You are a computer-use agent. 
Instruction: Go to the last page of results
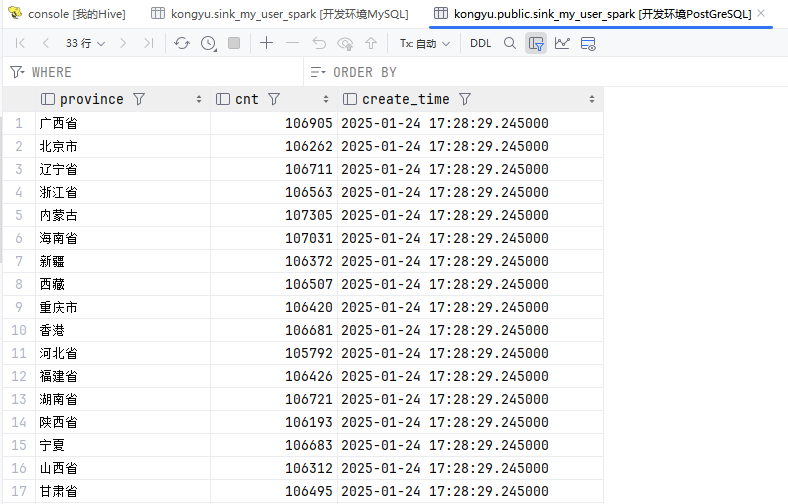[x=148, y=43]
